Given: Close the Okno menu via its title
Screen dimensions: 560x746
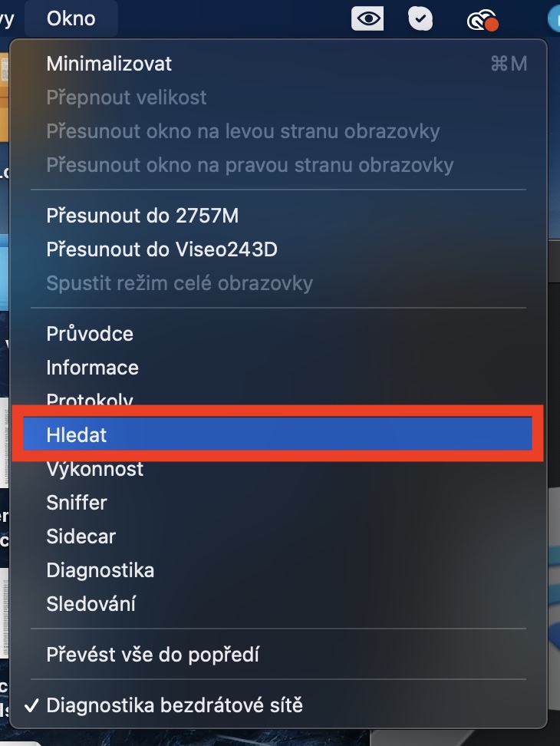Looking at the screenshot, I should tap(71, 18).
